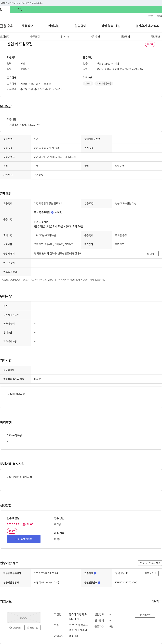Click the block icon on 열람차단
Viewport: 162px width, 644px height.
coord(28,628)
